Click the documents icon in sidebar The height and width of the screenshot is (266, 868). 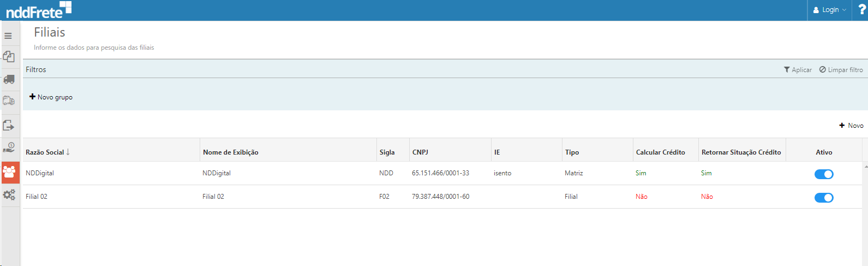[9, 57]
